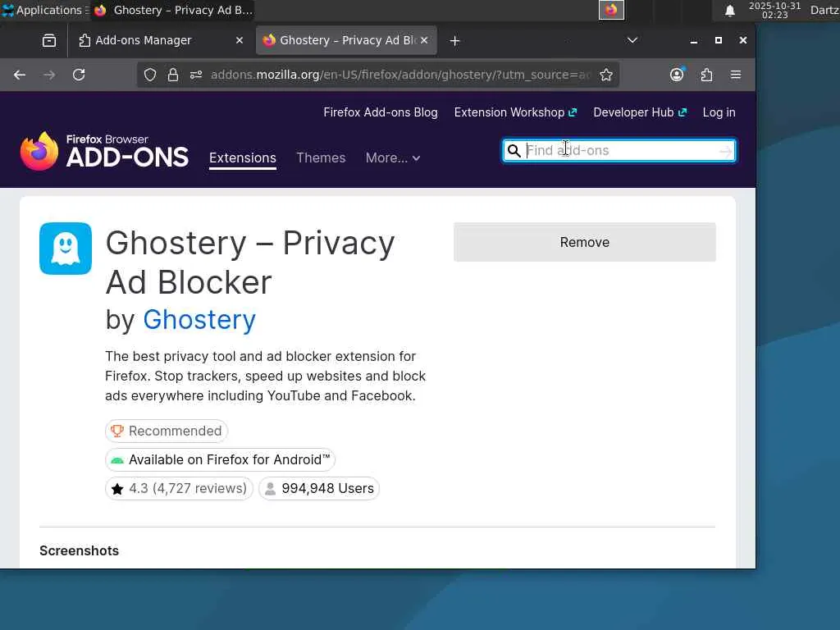Open the tracking protection shield icon

[150, 75]
